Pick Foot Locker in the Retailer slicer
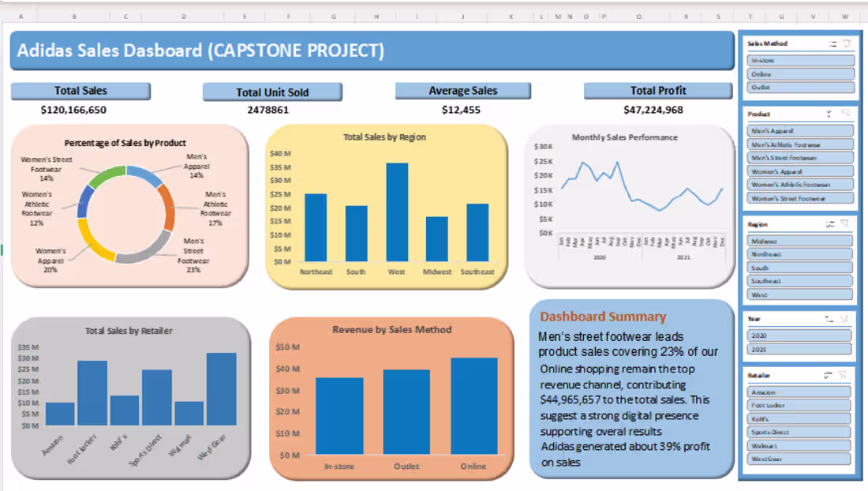Image resolution: width=868 pixels, height=491 pixels. tap(799, 405)
